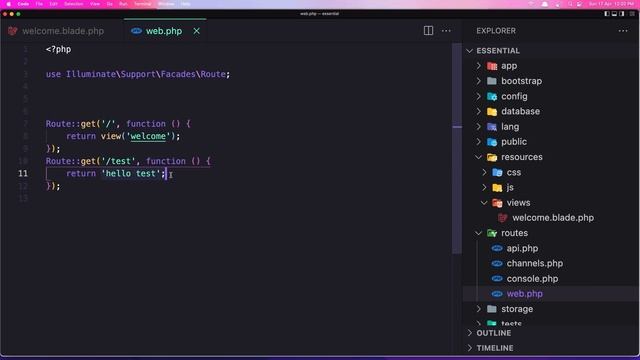Click the console.php file icon
This screenshot has width=640, height=360.
click(497, 279)
